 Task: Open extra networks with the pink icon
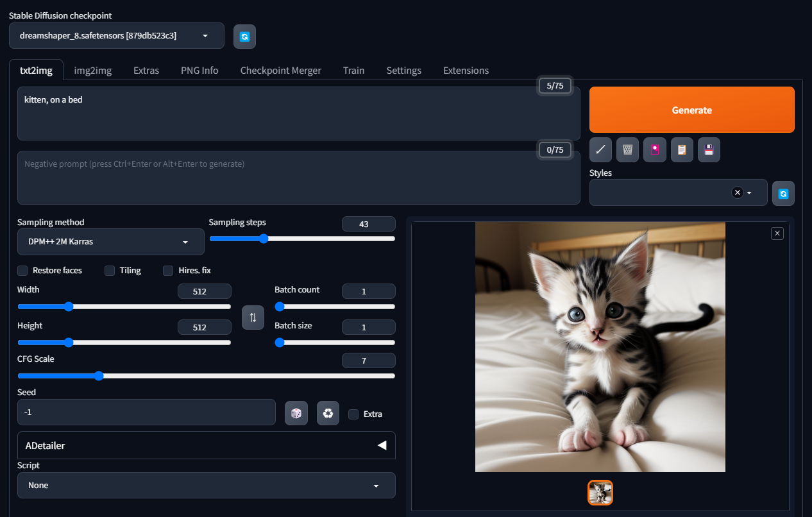[654, 149]
